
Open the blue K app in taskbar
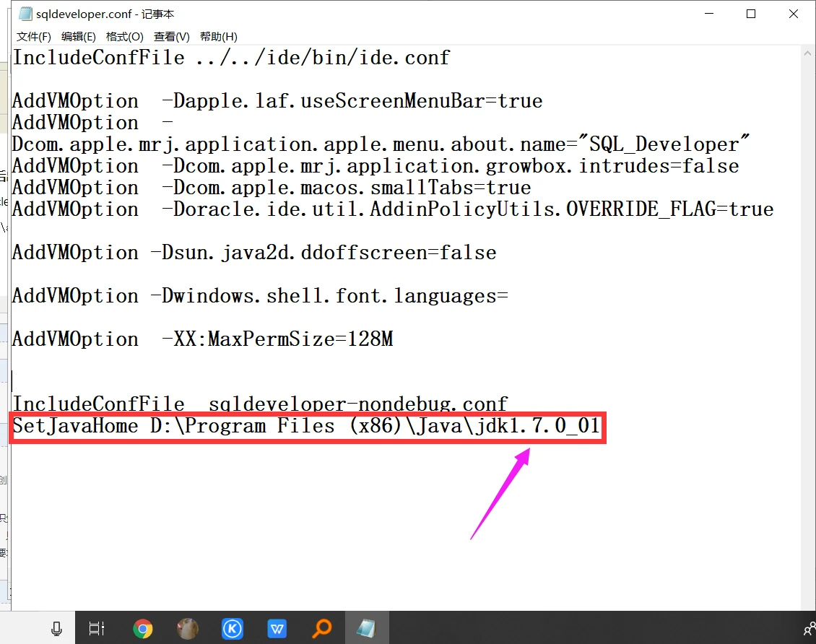[232, 629]
